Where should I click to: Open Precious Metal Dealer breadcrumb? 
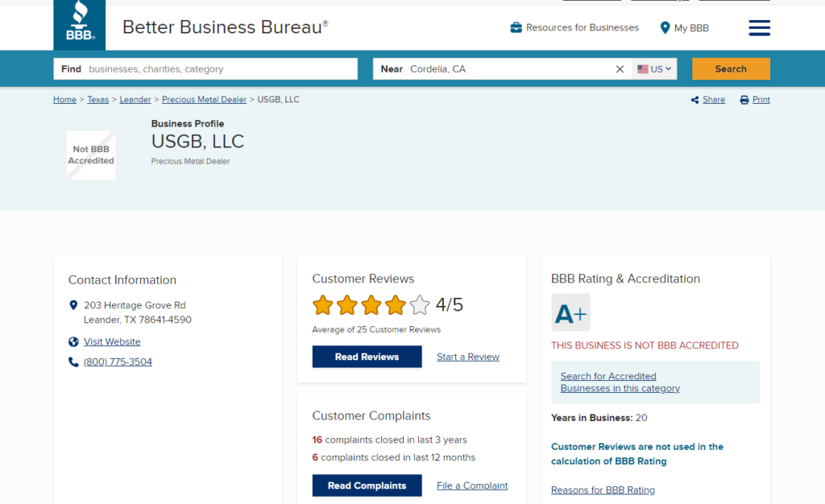[x=204, y=100]
